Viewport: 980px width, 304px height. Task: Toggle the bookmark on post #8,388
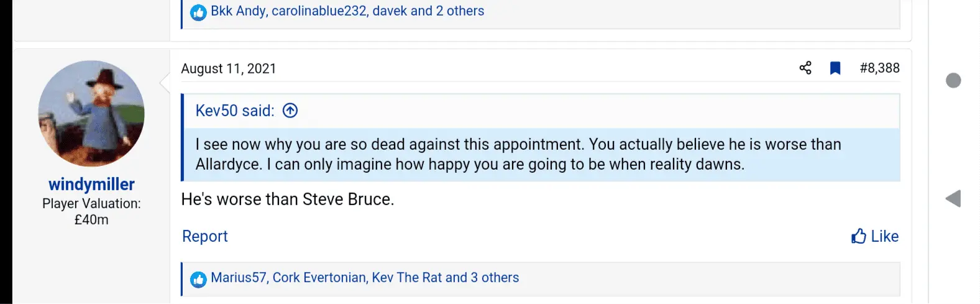pos(835,68)
